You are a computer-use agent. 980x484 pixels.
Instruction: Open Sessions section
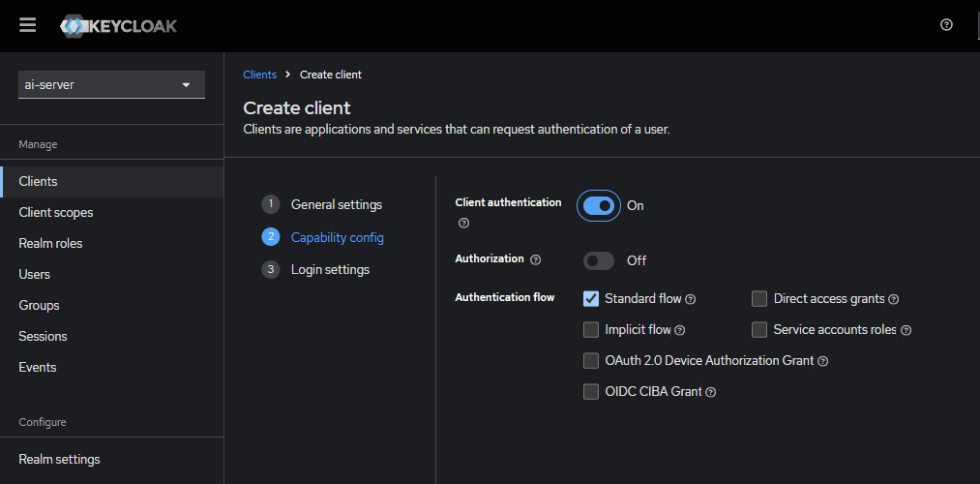point(112,337)
